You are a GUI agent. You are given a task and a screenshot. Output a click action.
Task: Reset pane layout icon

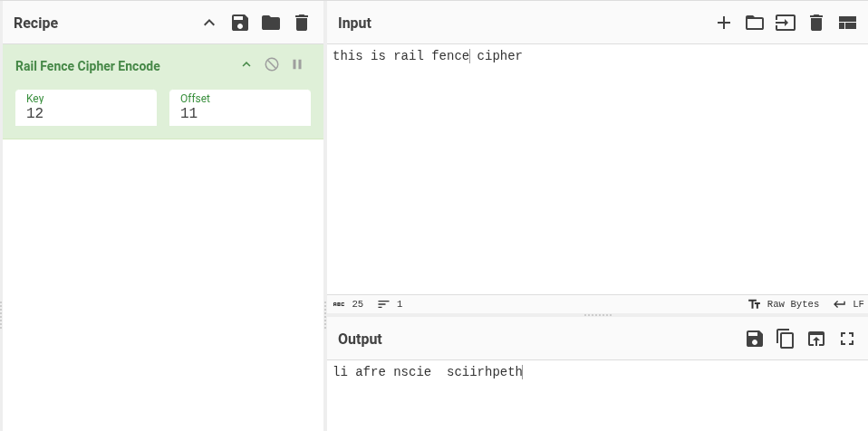tap(847, 23)
